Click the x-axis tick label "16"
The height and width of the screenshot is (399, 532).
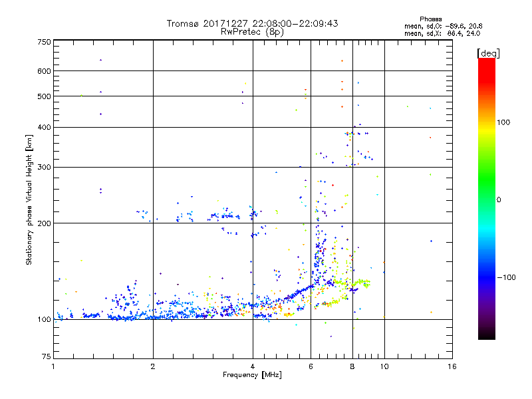tap(452, 366)
